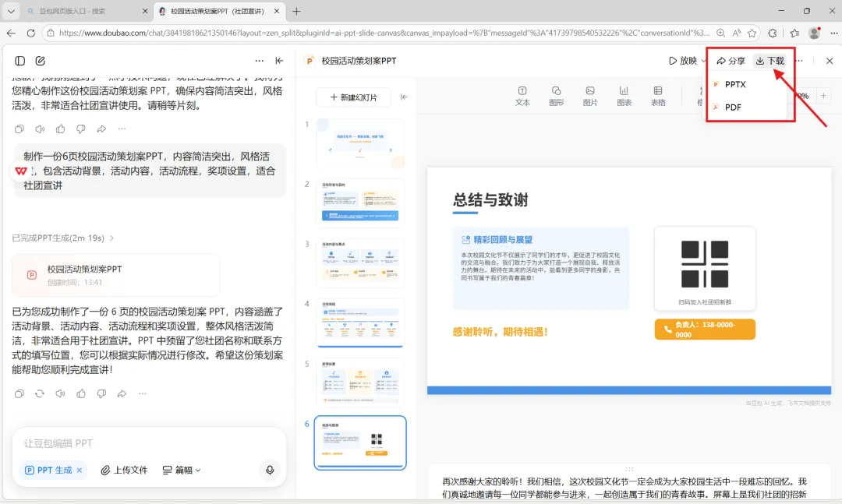Insert a shape with 图形 tool
The height and width of the screenshot is (504, 842).
point(557,96)
